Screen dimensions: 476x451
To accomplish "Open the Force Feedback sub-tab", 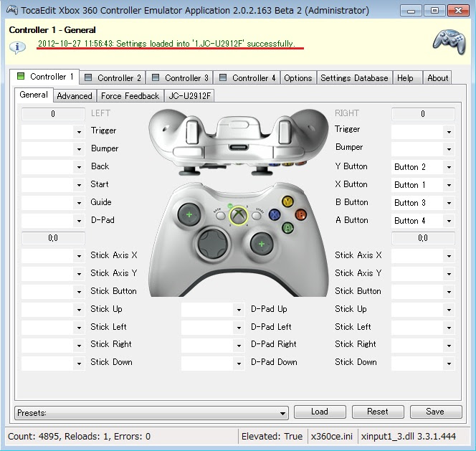I will tap(130, 96).
